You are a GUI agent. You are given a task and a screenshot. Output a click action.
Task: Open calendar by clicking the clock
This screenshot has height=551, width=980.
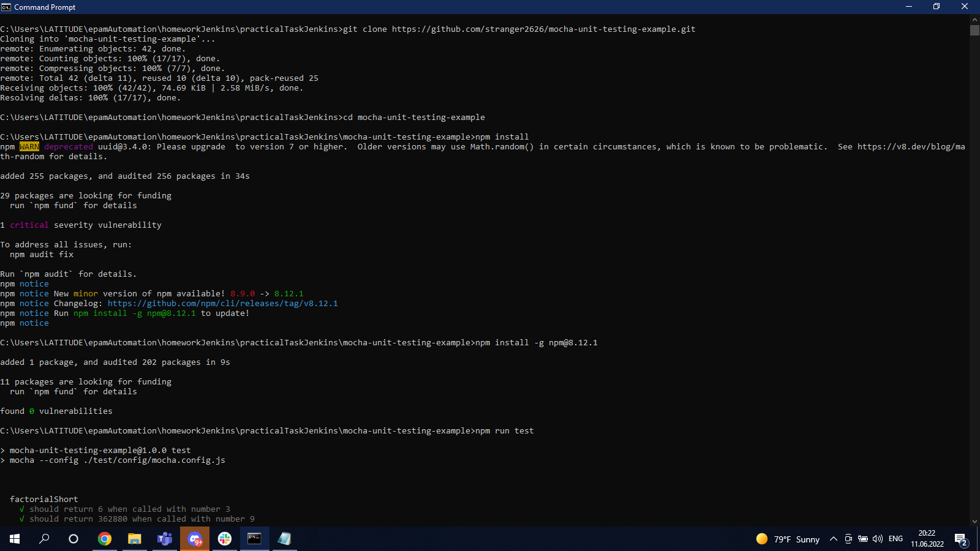point(926,539)
